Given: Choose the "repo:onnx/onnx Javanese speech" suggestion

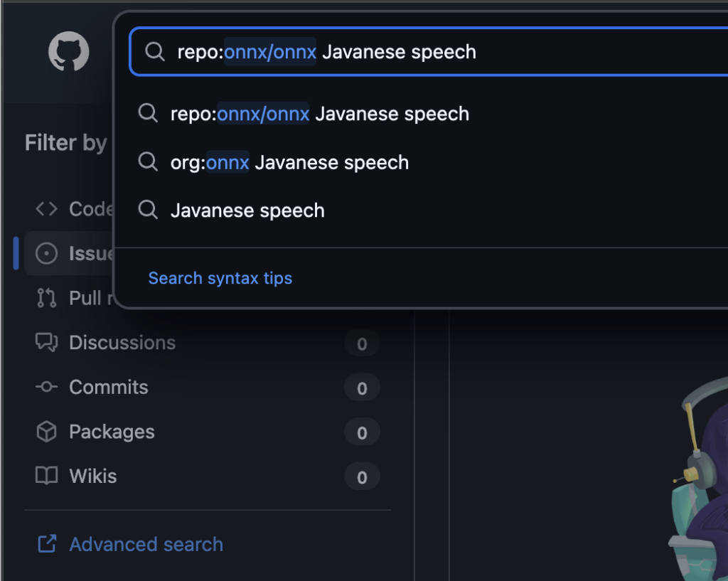Looking at the screenshot, I should click(x=319, y=114).
